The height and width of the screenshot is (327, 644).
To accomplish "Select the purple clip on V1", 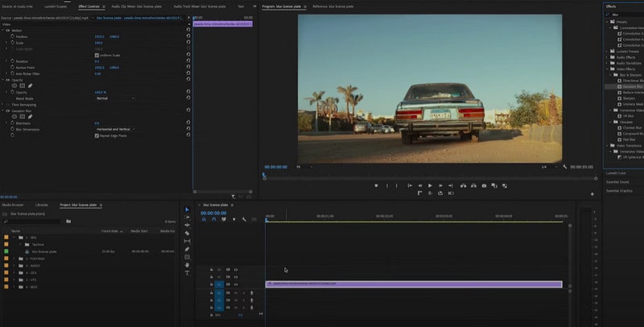I will (x=414, y=284).
